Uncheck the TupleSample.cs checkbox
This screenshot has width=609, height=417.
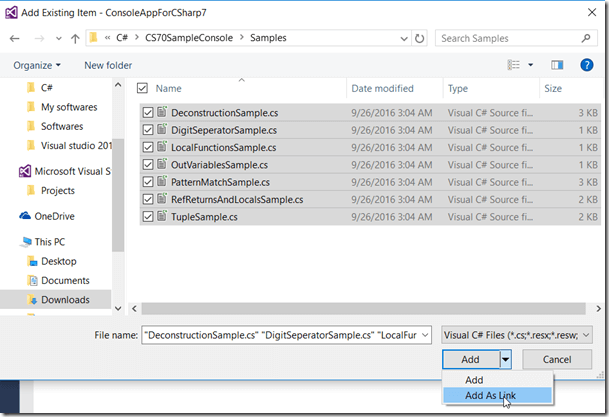tap(148, 216)
